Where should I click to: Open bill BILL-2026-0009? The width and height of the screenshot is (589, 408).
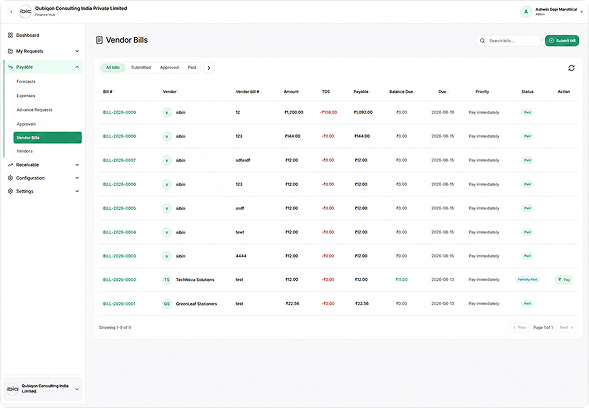tap(119, 112)
